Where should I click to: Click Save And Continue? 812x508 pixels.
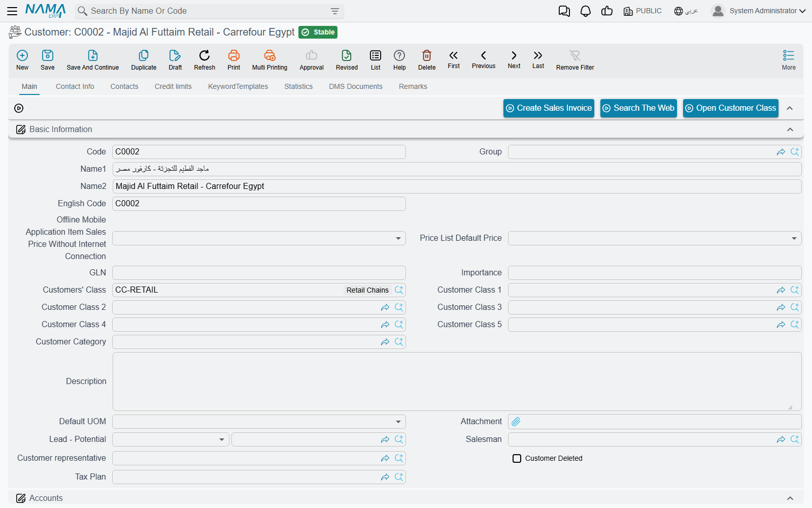(x=93, y=60)
